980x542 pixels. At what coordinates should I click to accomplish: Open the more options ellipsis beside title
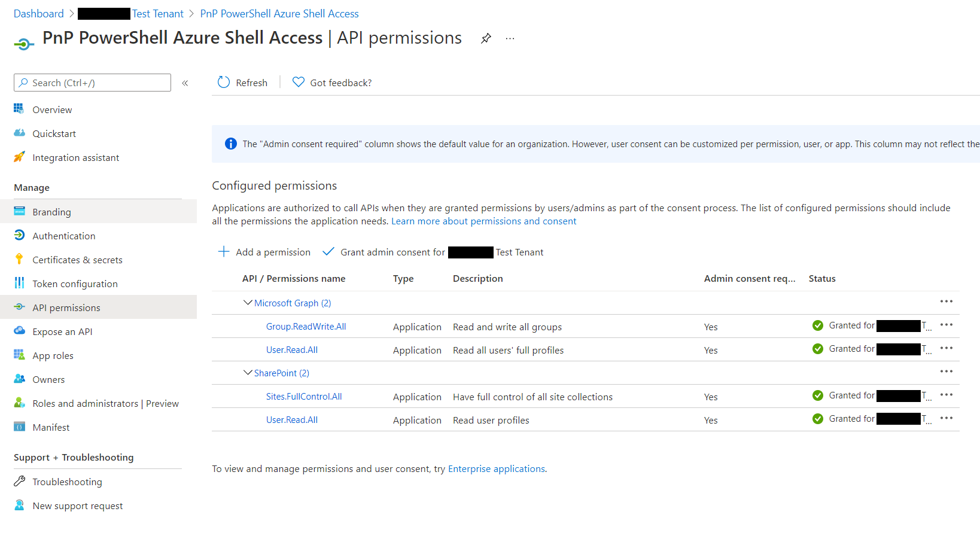(510, 38)
